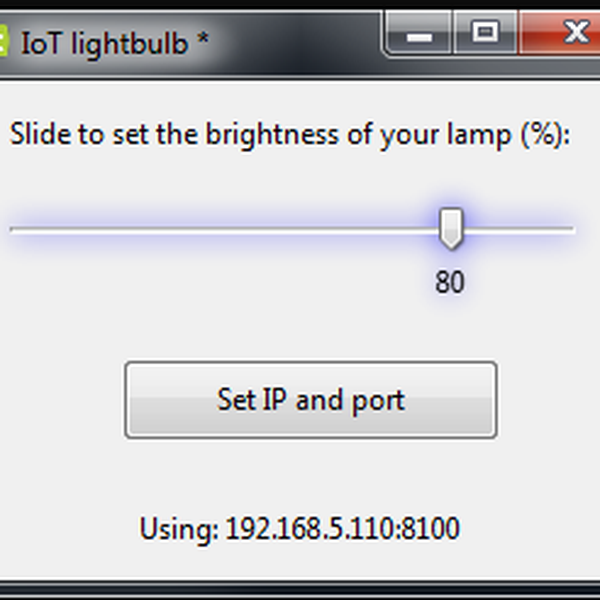Click the Slide to set the brightness label
This screenshot has width=600, height=600.
[290, 134]
